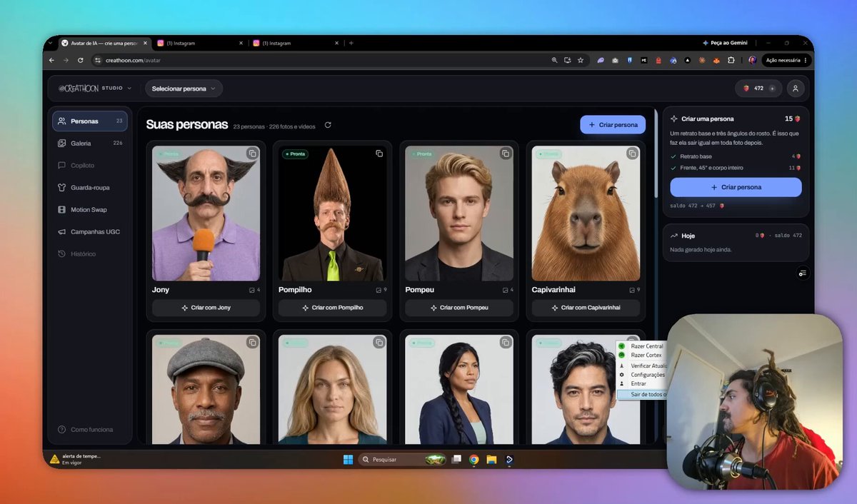Open the browser tab search dropdown arrow
This screenshot has height=504, width=857.
point(50,43)
